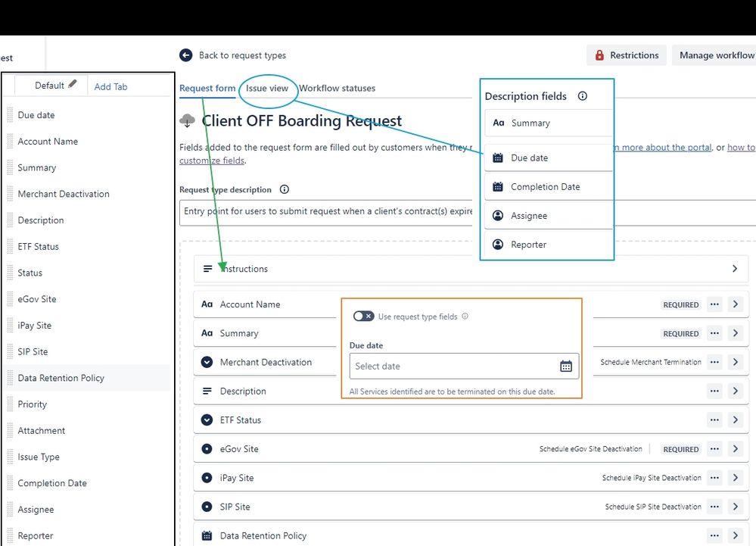Click the Restrictions button
This screenshot has width=756, height=546.
(627, 55)
